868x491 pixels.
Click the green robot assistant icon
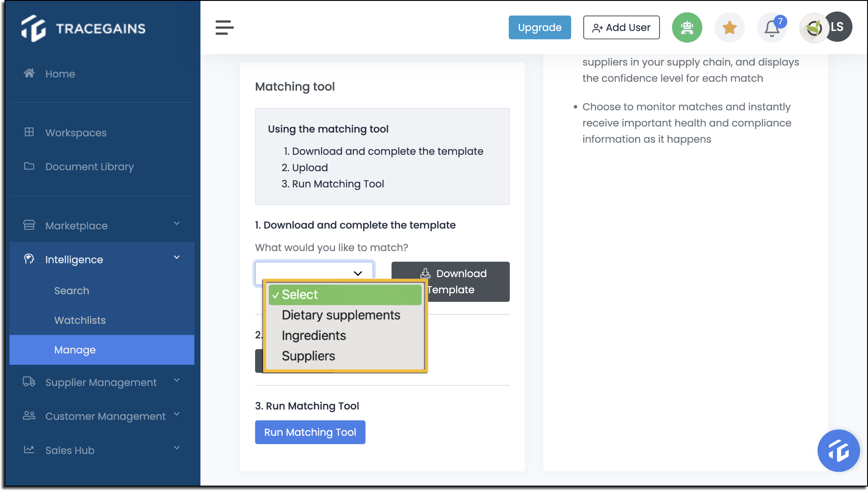click(687, 27)
